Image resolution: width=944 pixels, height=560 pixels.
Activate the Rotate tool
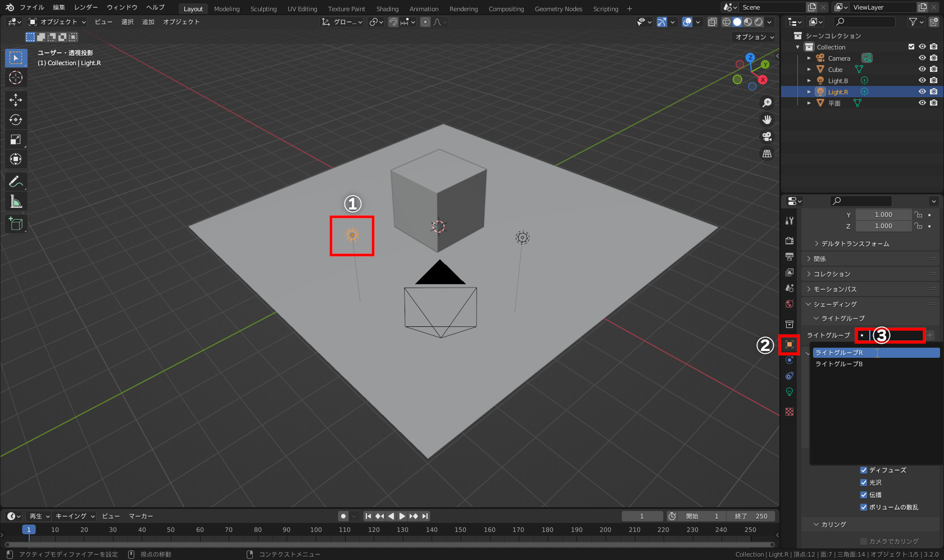point(16,120)
